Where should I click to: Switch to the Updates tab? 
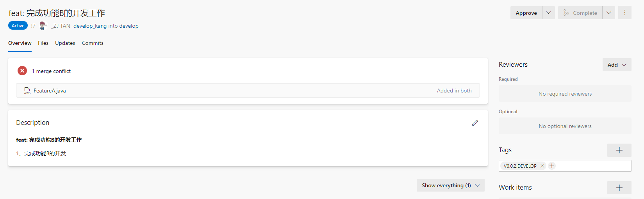coord(65,43)
